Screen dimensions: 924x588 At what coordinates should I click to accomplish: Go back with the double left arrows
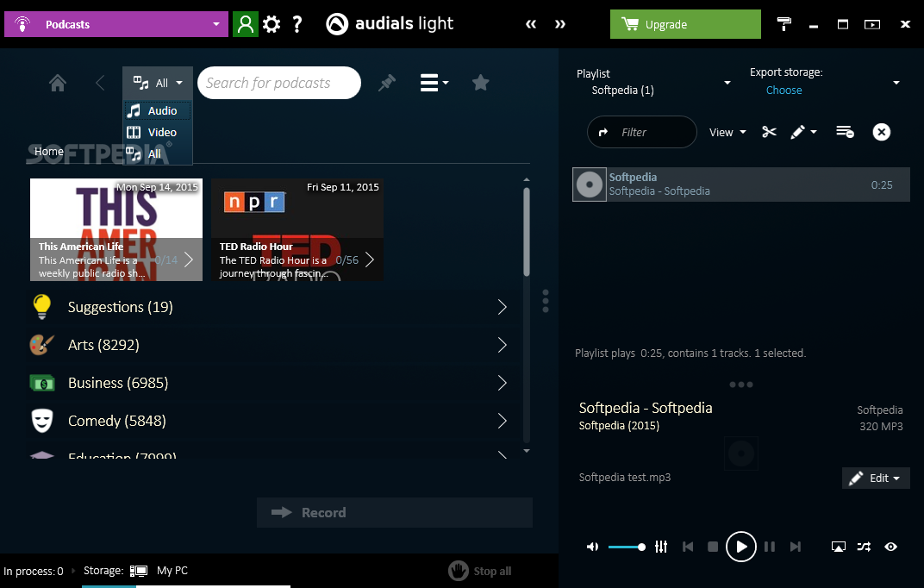pyautogui.click(x=531, y=24)
